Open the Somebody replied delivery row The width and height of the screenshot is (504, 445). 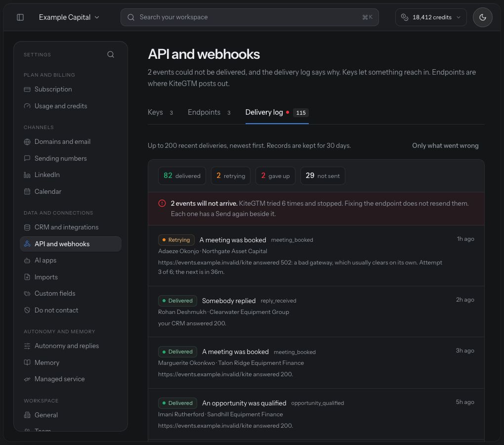tap(316, 312)
